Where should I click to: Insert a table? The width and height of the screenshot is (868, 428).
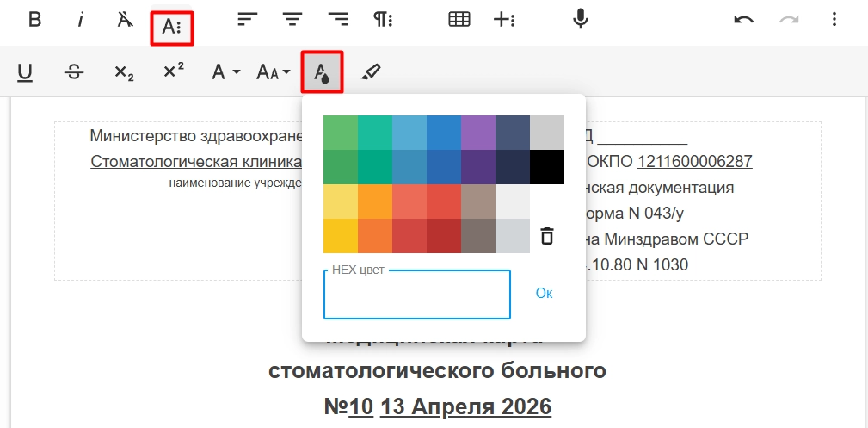(x=459, y=20)
